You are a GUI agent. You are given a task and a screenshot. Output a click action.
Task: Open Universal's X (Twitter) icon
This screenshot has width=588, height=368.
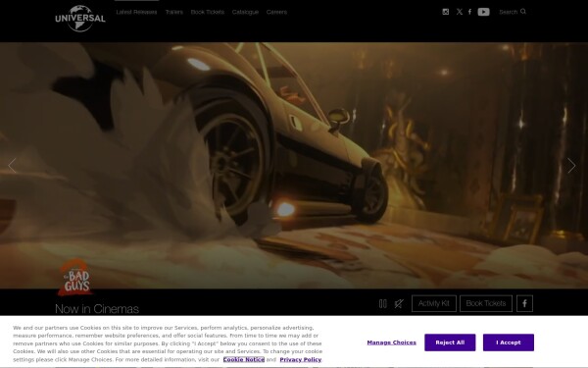[460, 12]
